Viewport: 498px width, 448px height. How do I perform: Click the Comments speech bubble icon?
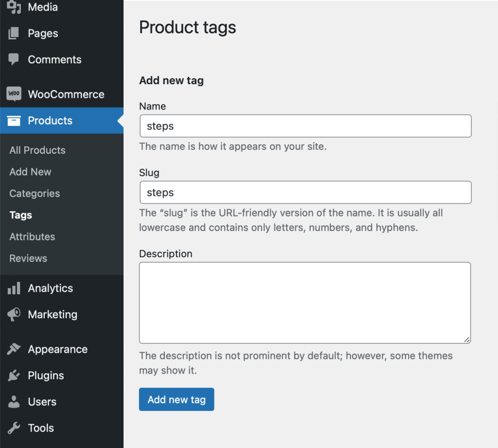point(14,59)
